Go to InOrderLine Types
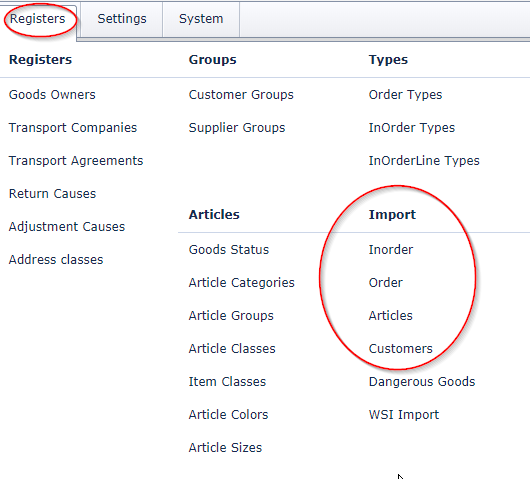 coord(424,161)
